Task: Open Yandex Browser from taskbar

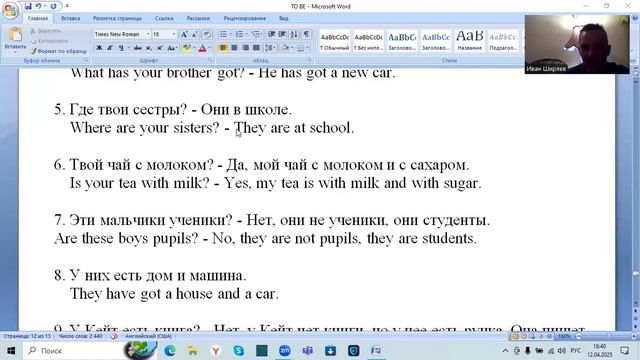Action: tap(216, 351)
